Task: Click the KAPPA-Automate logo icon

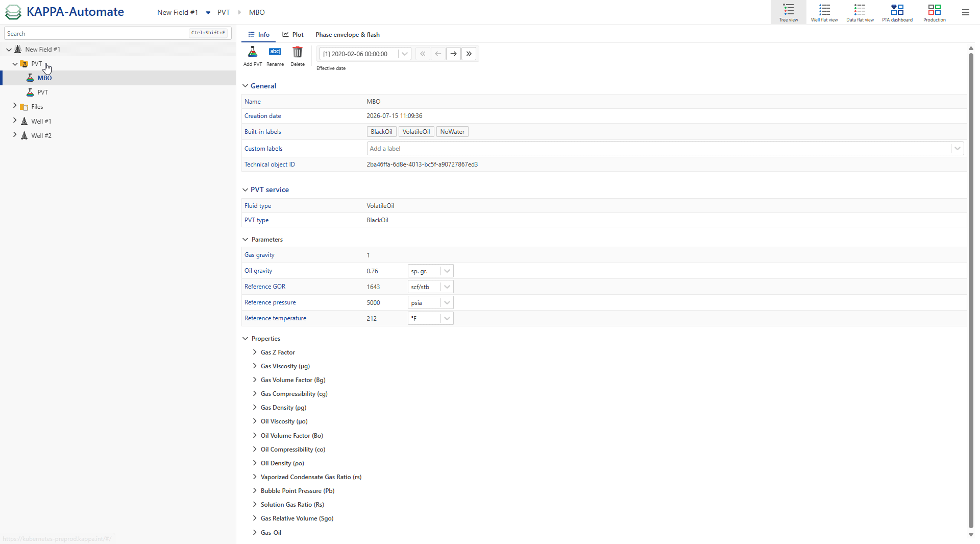Action: (13, 12)
